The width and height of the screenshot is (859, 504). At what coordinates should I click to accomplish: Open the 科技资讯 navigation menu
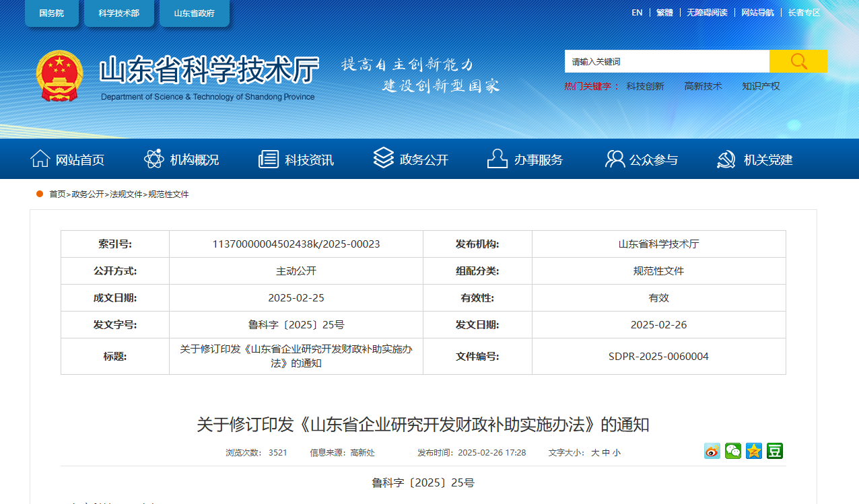296,159
